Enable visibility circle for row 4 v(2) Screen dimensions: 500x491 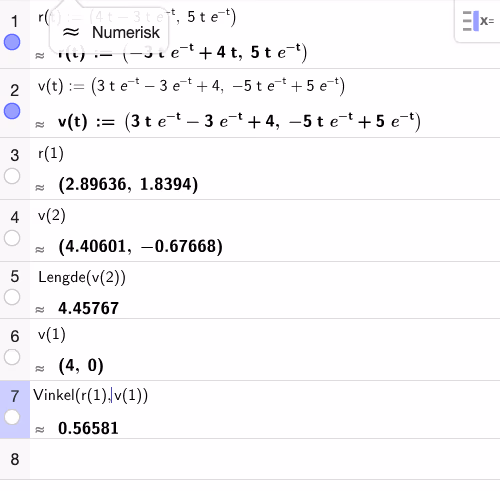(x=12, y=238)
